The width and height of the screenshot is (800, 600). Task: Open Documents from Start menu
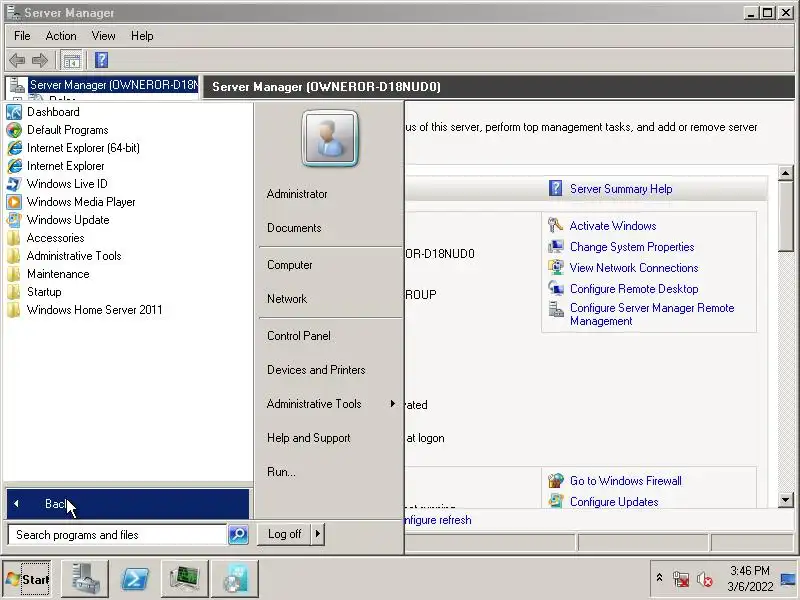tap(294, 228)
